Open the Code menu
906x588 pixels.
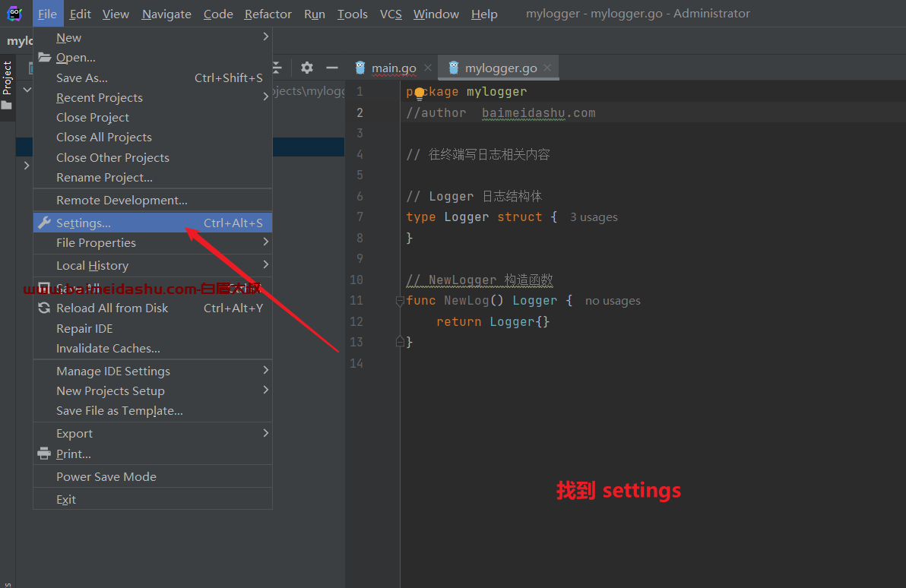218,14
